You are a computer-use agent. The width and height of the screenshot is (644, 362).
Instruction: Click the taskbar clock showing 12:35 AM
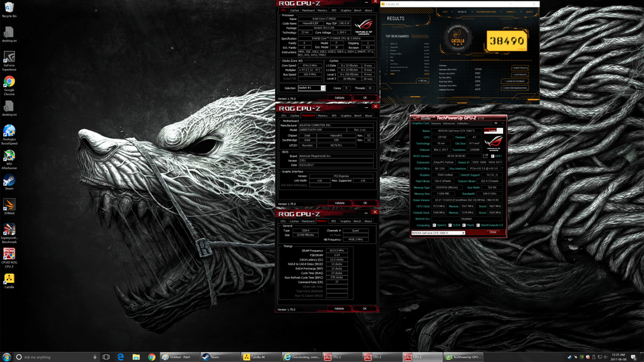(x=618, y=357)
